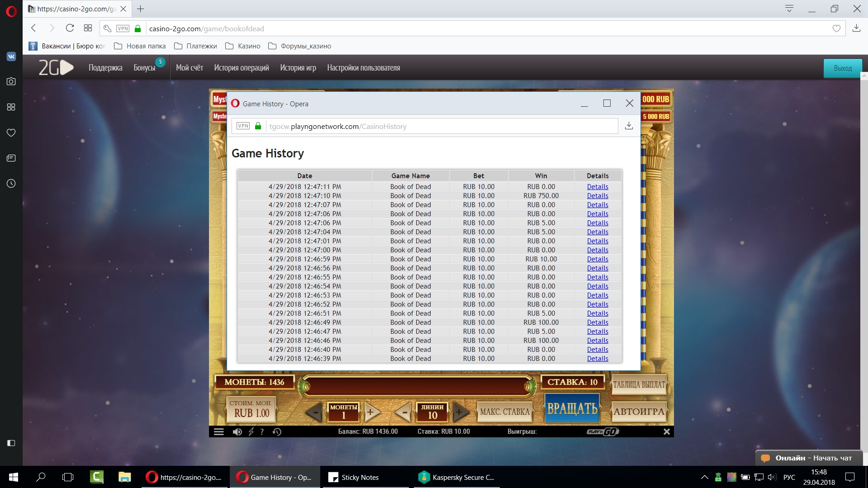The width and height of the screenshot is (868, 488).
Task: Open Personal news in sidebar
Action: click(x=11, y=158)
